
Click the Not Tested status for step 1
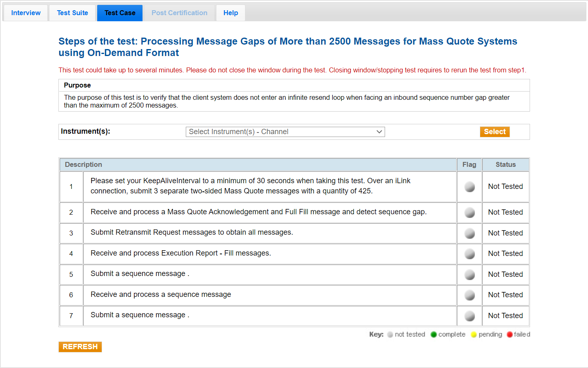click(505, 186)
